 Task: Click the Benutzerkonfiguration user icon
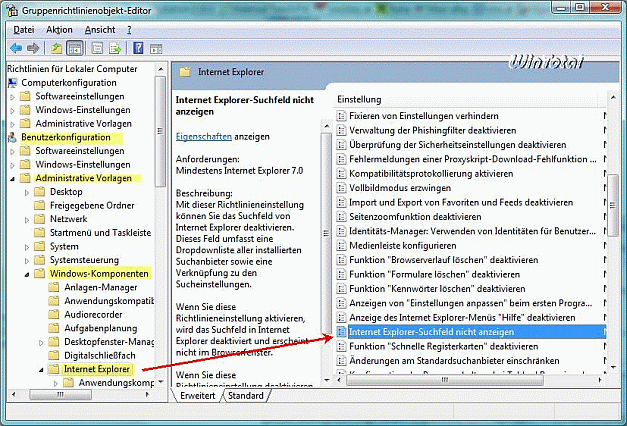(x=13, y=137)
